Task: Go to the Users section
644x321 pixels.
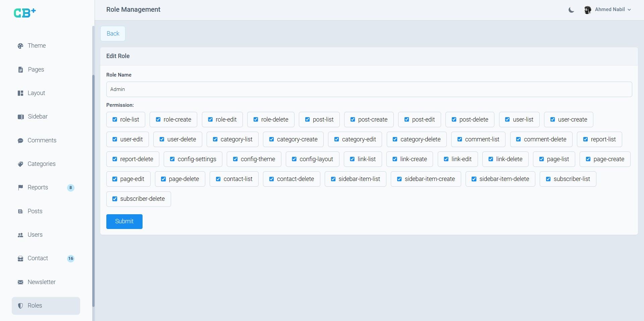Action: click(35, 235)
